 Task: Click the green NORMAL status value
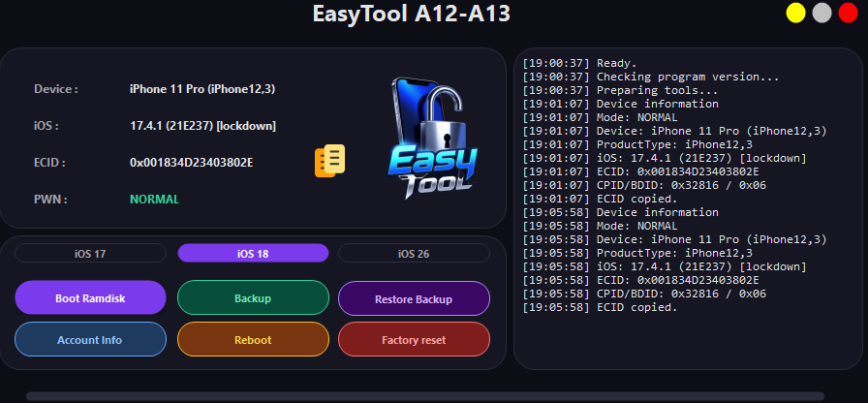coord(154,200)
